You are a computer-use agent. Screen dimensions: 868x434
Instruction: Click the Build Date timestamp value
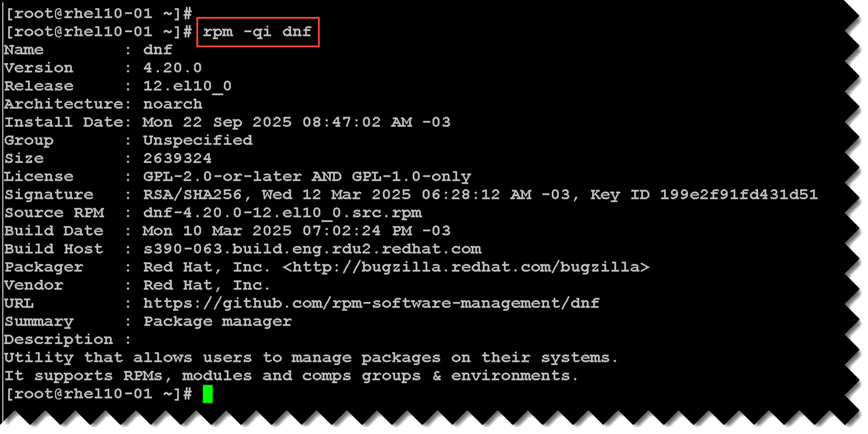tap(296, 231)
